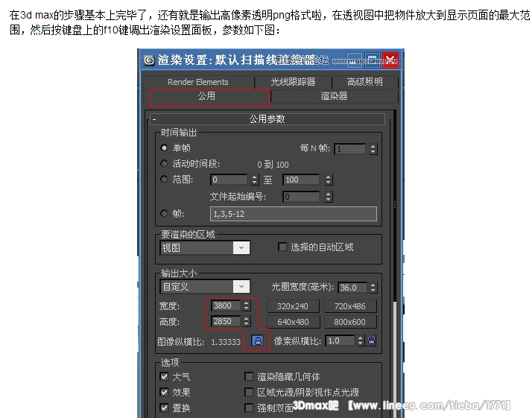
Task: Click the 像素纵横比 field showing 1.0
Action: pos(340,341)
